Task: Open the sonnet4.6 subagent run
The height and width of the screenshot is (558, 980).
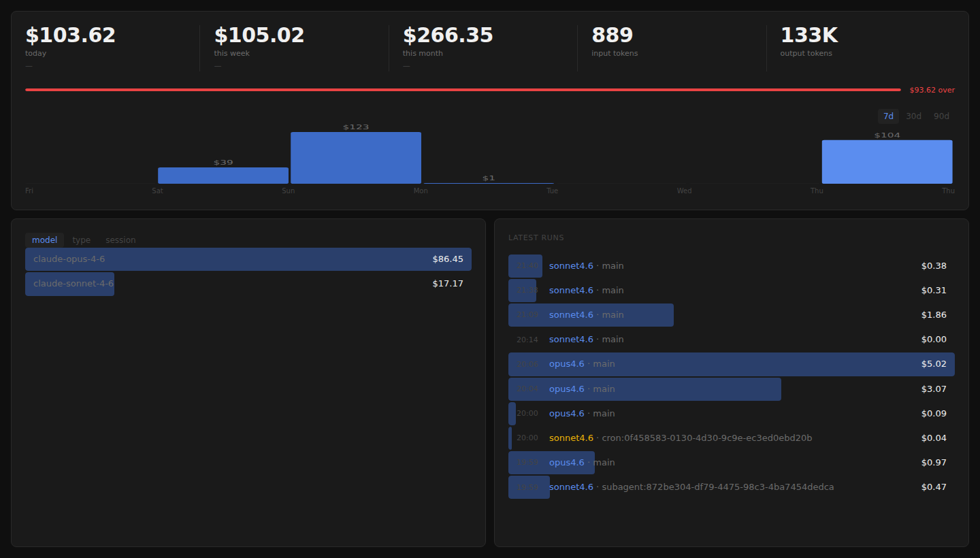Action: click(681, 487)
